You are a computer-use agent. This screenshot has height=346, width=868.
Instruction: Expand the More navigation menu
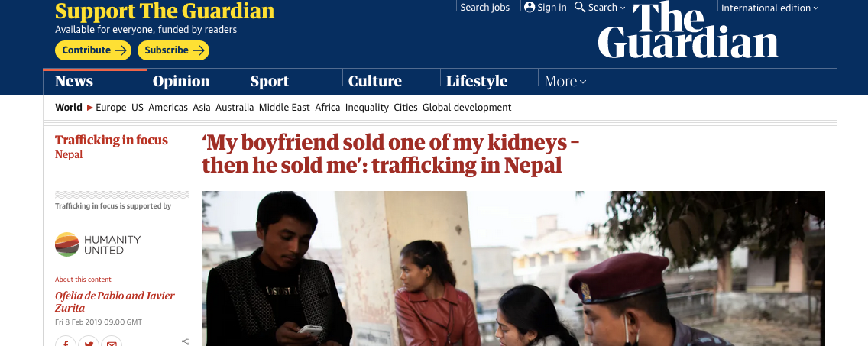565,81
